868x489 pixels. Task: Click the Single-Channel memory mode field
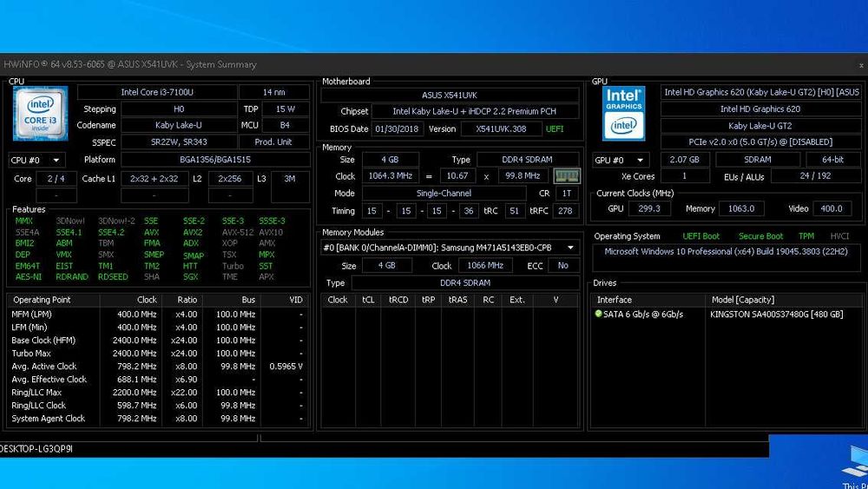[444, 194]
